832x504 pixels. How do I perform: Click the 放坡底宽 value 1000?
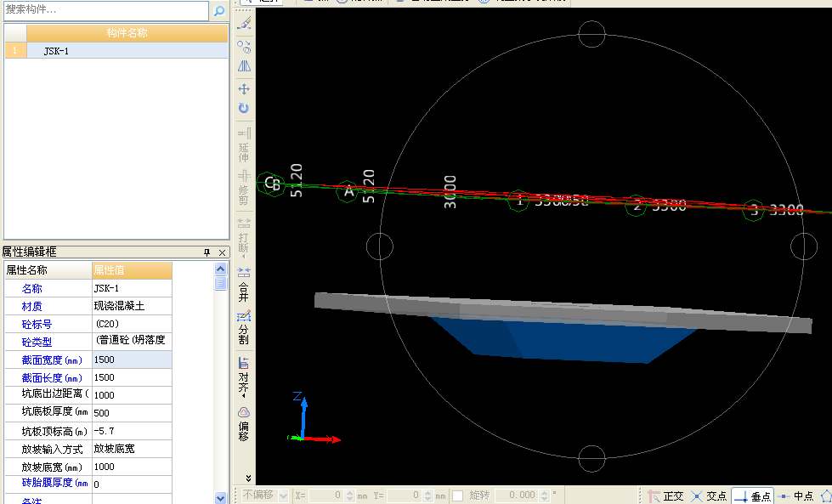[x=132, y=467]
